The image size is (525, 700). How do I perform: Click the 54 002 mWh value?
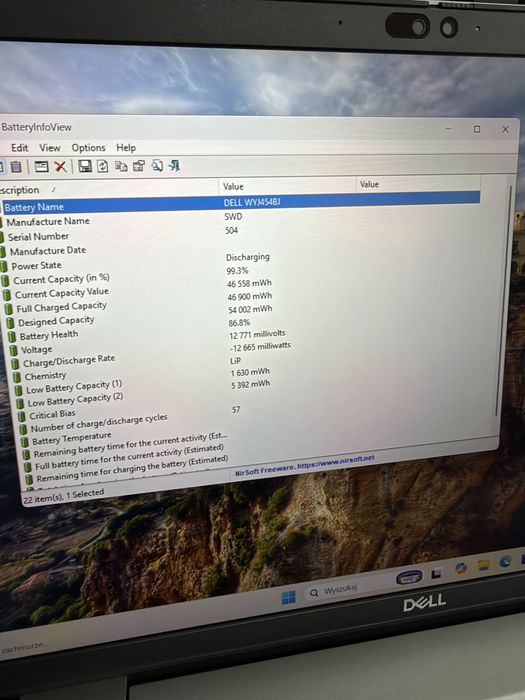[x=250, y=309]
